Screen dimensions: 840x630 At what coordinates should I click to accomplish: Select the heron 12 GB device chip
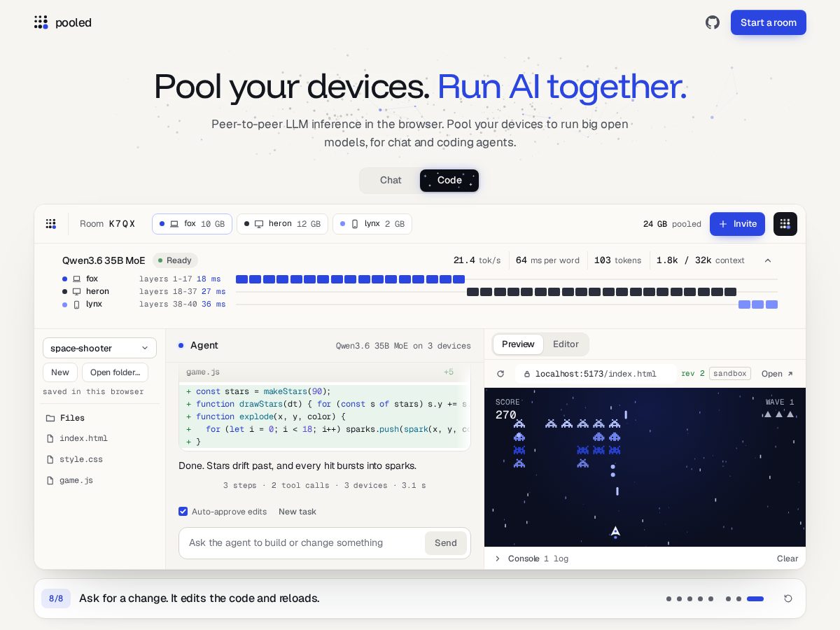point(282,224)
